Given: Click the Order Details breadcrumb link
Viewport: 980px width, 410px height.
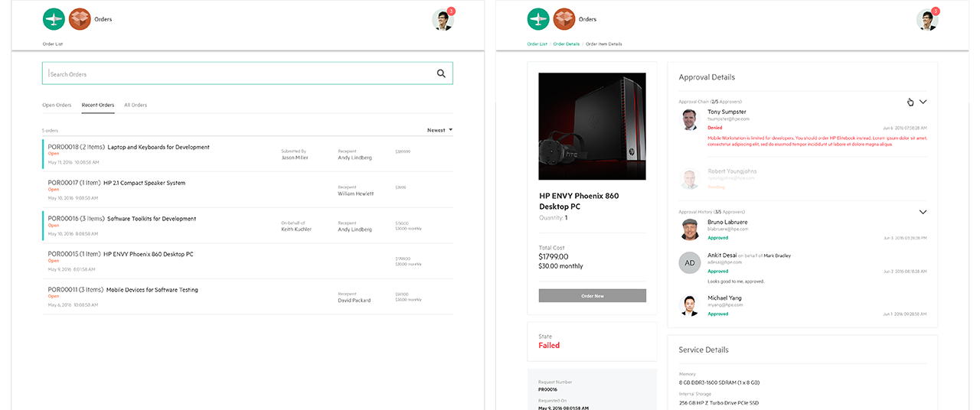Looking at the screenshot, I should click(x=567, y=44).
